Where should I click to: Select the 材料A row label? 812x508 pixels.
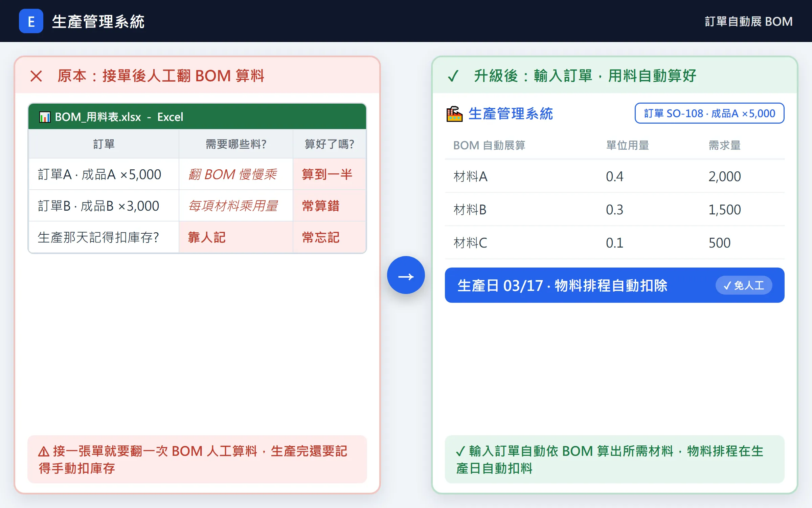pyautogui.click(x=470, y=176)
